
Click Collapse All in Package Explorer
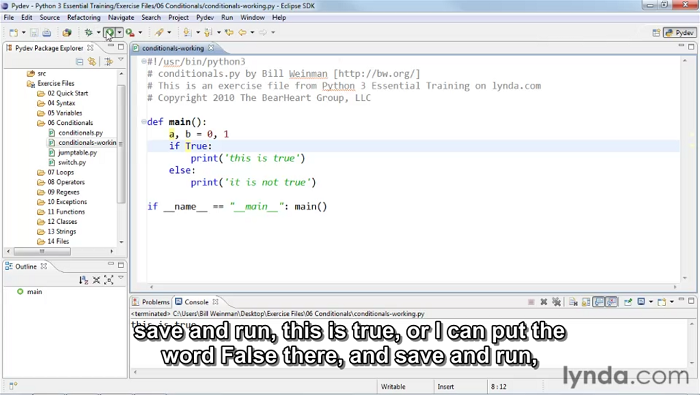[79, 62]
